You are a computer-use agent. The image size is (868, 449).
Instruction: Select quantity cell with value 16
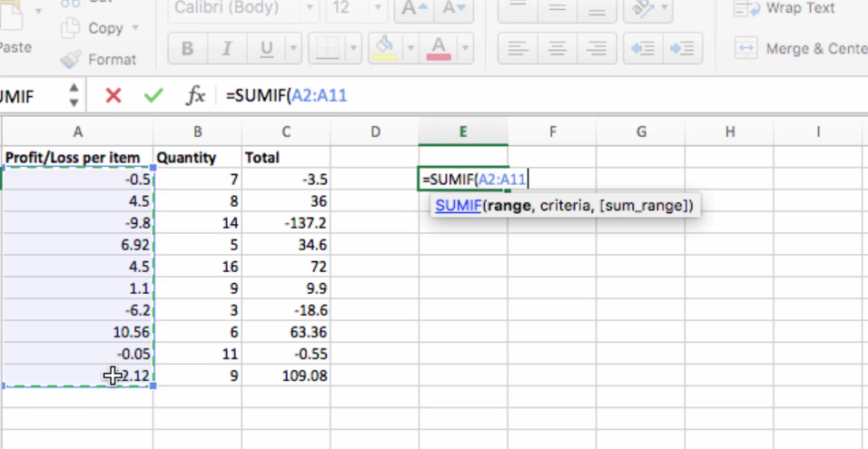(197, 267)
